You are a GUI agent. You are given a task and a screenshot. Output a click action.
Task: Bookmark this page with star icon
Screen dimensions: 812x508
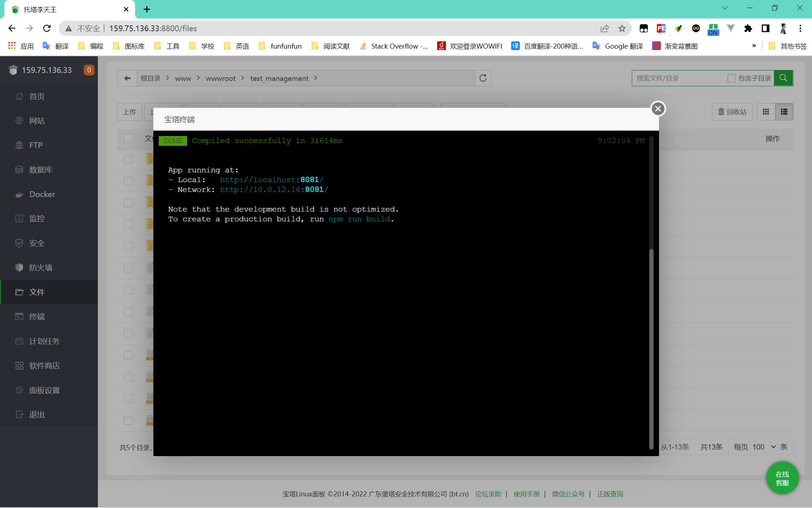(x=622, y=28)
